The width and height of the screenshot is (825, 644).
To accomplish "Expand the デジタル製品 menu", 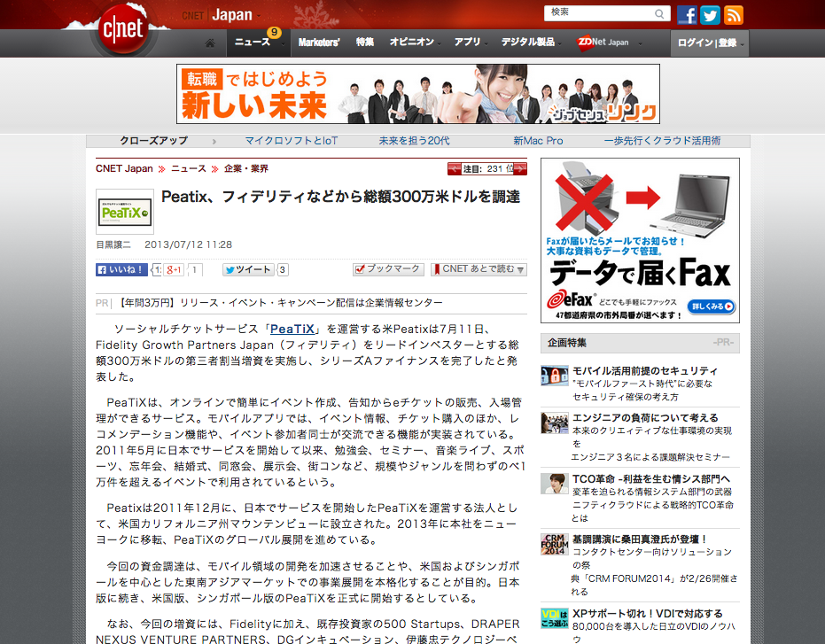I will point(560,44).
